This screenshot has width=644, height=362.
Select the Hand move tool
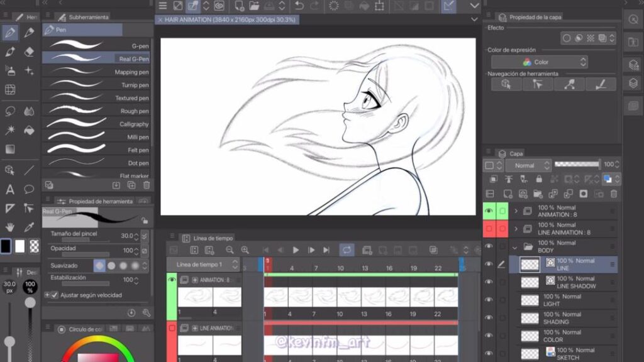[10, 227]
